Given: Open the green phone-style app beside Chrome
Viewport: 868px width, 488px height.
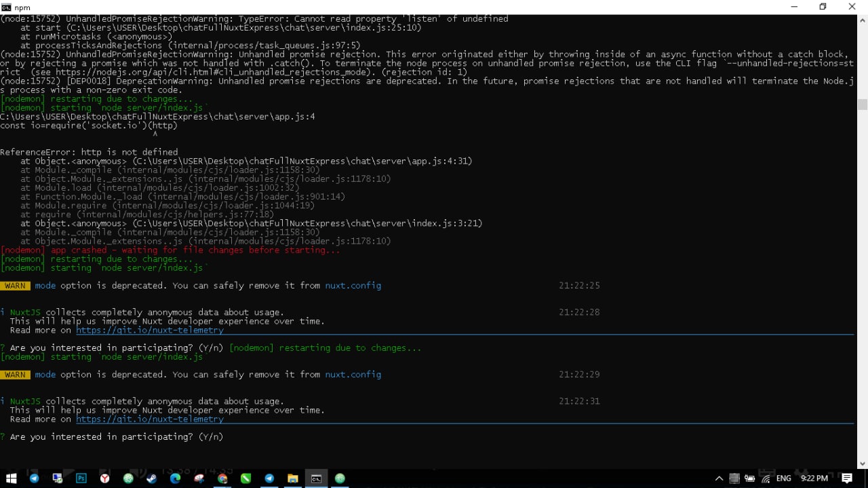Looking at the screenshot, I should (x=245, y=478).
